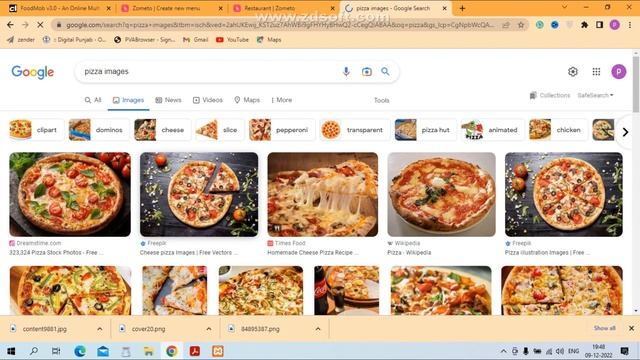Filter by the clipart chip
Viewport: 640px width, 360px height.
pos(36,130)
